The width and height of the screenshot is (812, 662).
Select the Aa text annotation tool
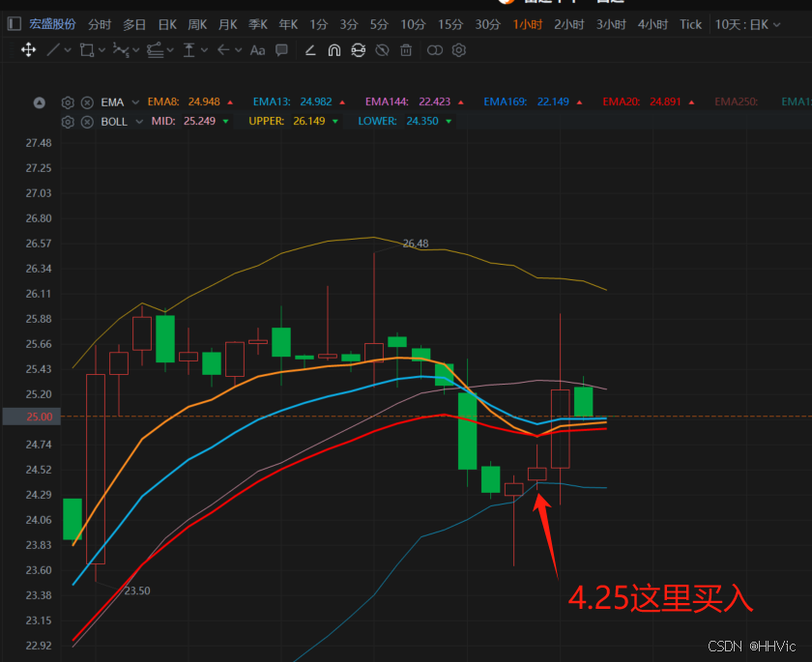[x=257, y=50]
